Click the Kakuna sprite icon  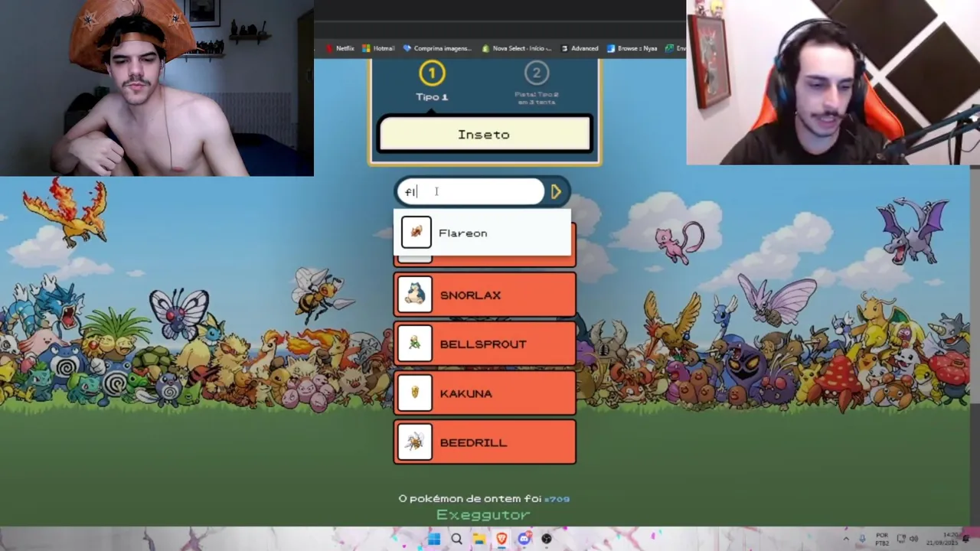tap(415, 393)
